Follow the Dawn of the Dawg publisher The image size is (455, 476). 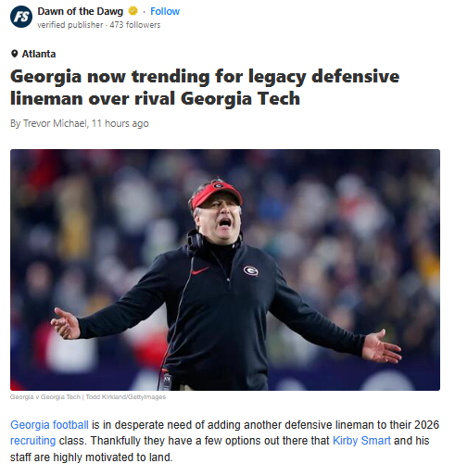tap(165, 11)
